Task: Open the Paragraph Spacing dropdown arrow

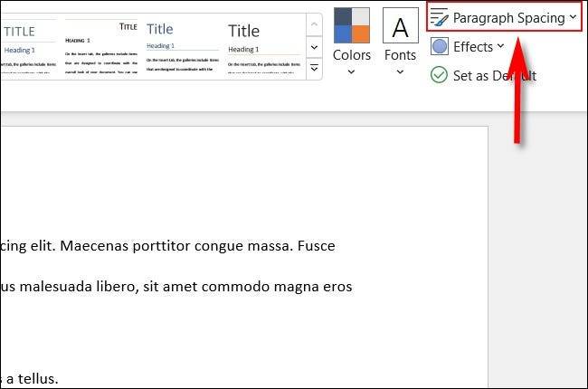Action: [x=573, y=17]
